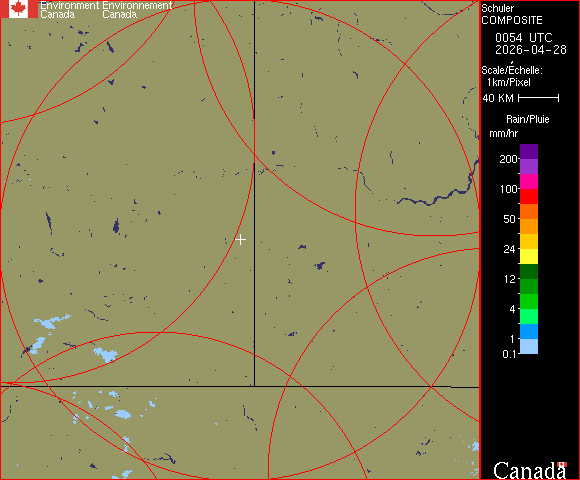Click the Schuler COMPOSITE label
This screenshot has width=580, height=480.
tap(512, 14)
